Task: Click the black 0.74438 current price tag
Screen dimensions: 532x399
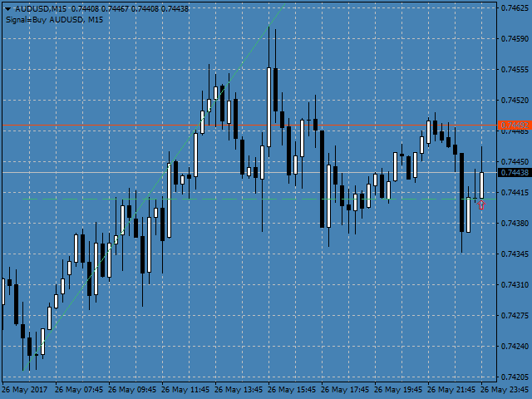Action: click(514, 172)
